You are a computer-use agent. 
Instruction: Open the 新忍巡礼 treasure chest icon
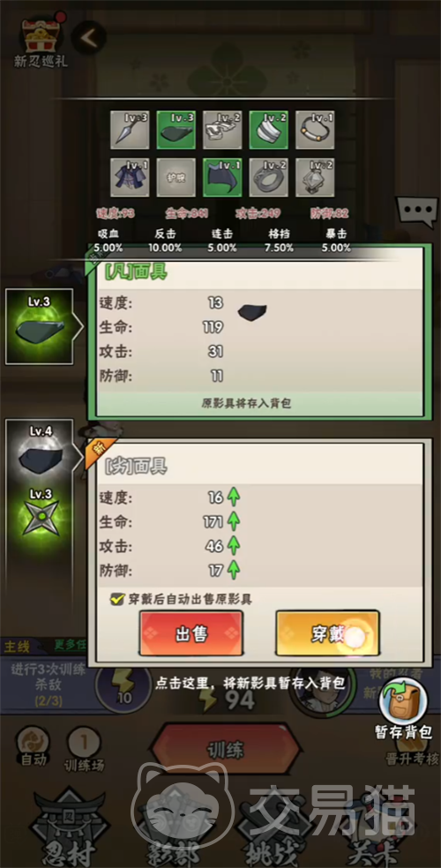coord(41,40)
